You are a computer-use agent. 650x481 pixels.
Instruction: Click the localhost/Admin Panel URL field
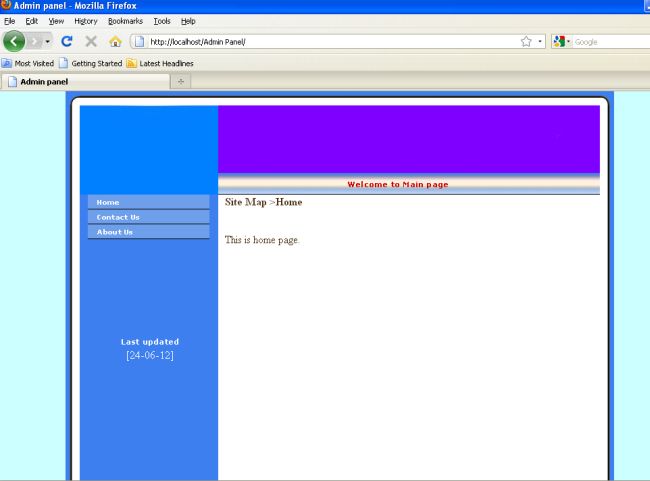[x=332, y=41]
